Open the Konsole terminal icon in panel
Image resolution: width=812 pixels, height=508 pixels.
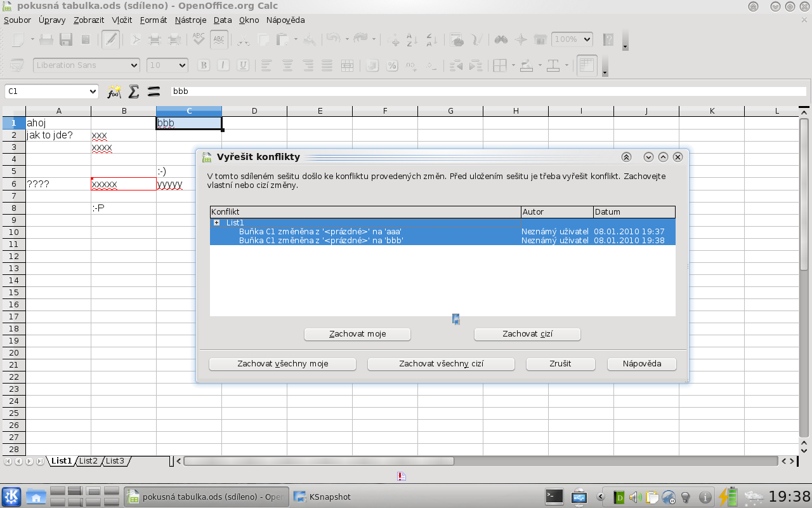point(554,497)
